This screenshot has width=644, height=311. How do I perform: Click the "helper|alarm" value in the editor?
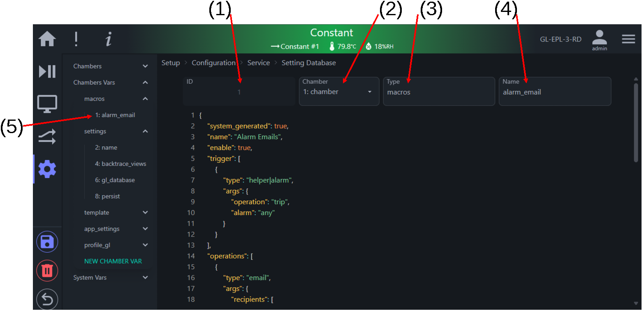[269, 180]
